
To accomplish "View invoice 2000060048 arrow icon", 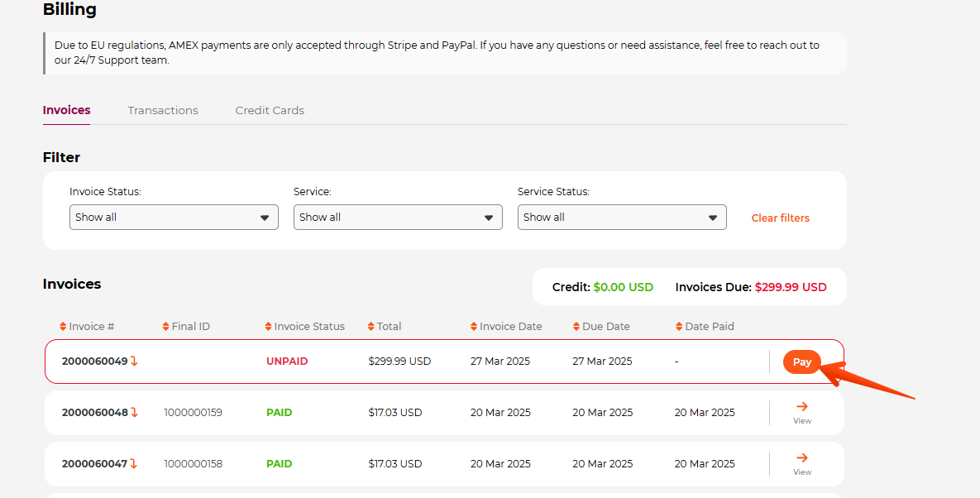I will [801, 407].
